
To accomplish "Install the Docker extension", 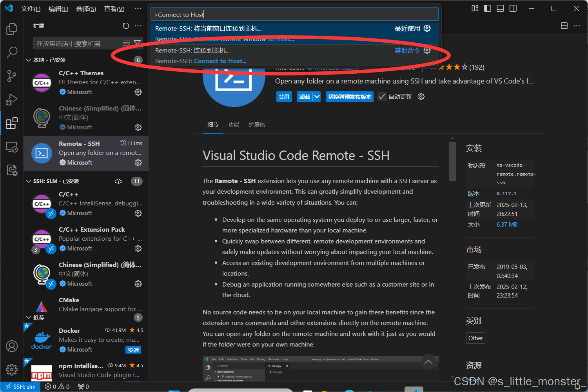I will (x=133, y=350).
